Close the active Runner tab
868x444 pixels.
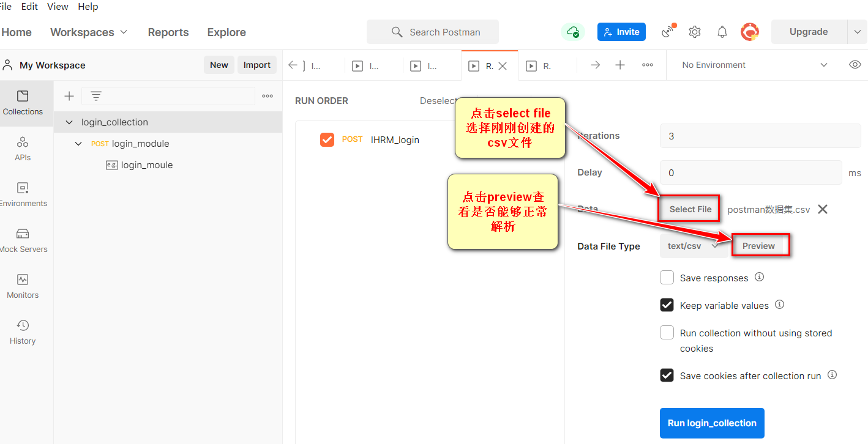coord(503,66)
